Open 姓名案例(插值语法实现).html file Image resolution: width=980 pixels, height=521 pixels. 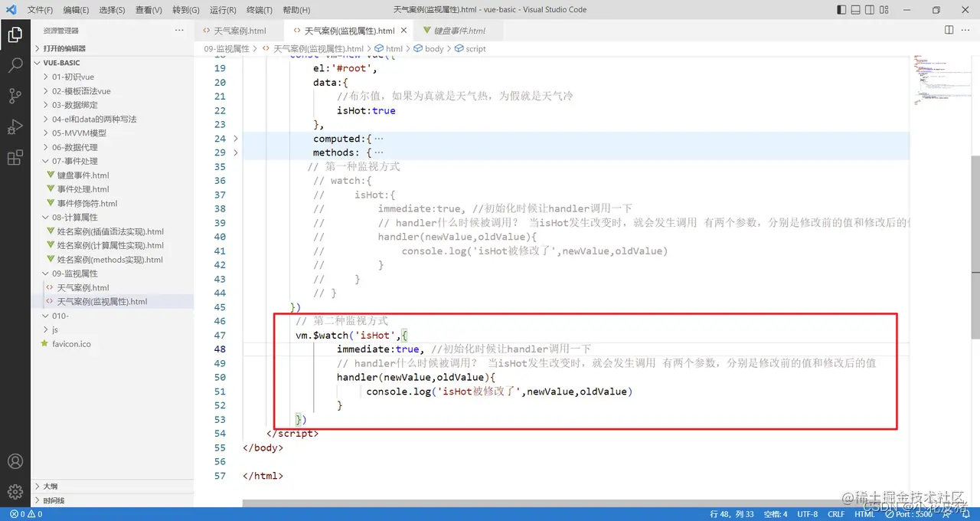coord(112,231)
